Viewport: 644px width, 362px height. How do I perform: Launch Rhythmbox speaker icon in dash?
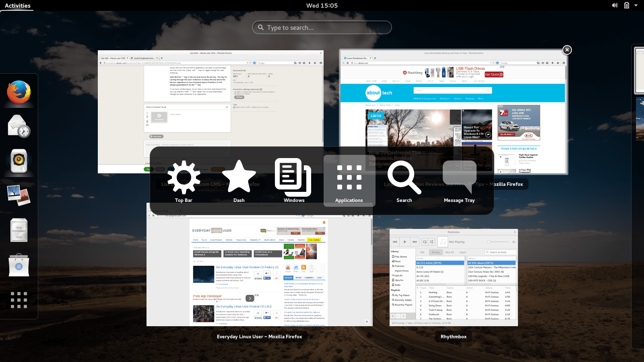(19, 161)
